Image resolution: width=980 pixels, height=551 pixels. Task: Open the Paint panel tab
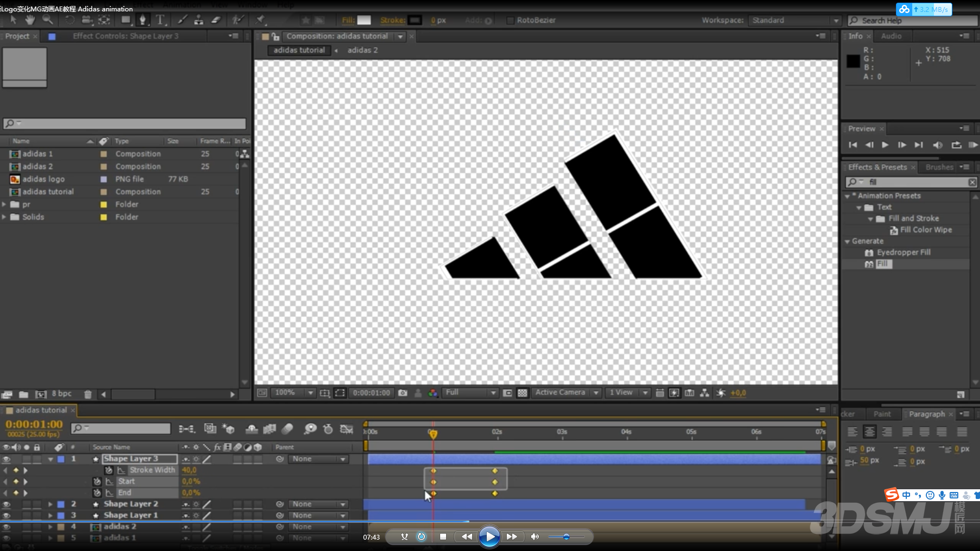click(x=882, y=414)
